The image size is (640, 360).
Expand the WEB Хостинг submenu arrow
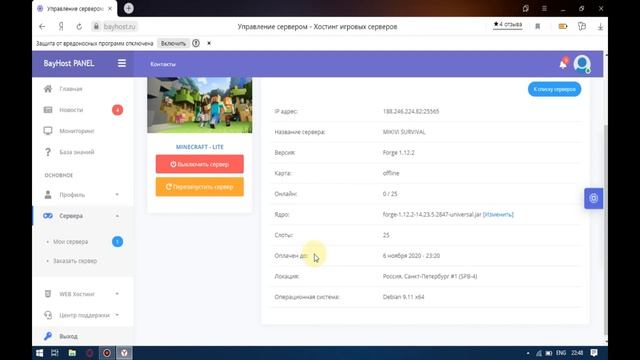tap(117, 294)
